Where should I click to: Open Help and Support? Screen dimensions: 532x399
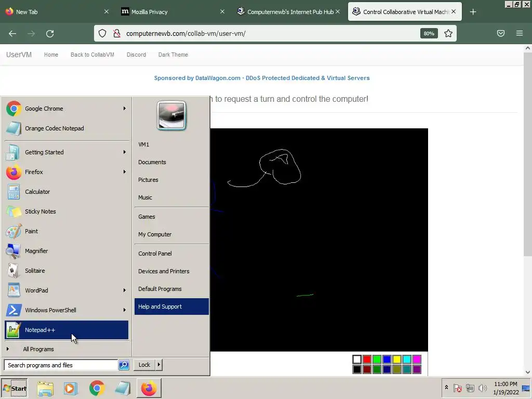click(x=171, y=307)
